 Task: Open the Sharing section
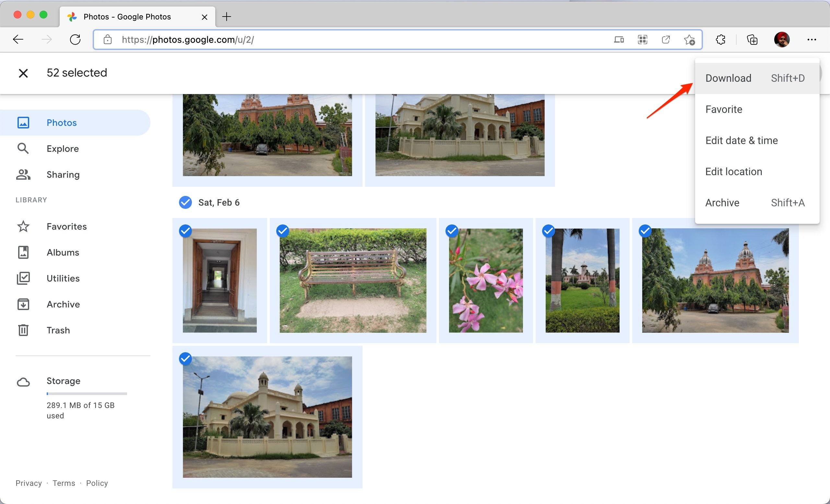coord(63,174)
